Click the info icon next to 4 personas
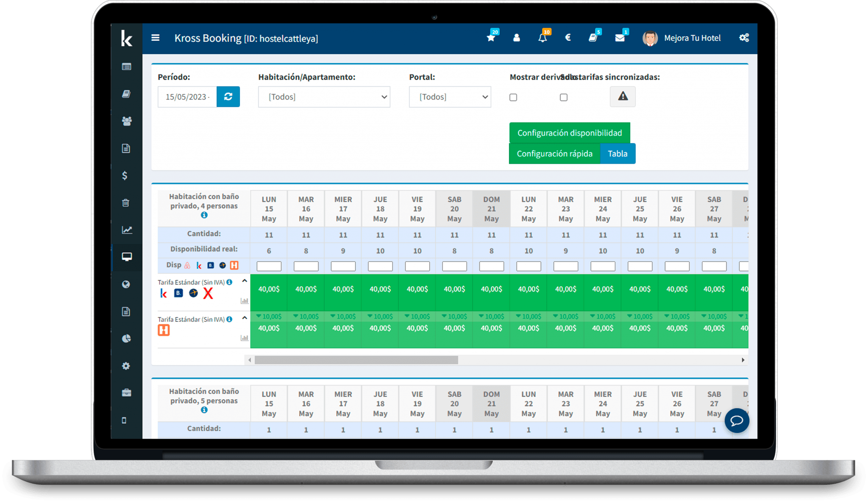The width and height of the screenshot is (868, 501). [x=204, y=215]
